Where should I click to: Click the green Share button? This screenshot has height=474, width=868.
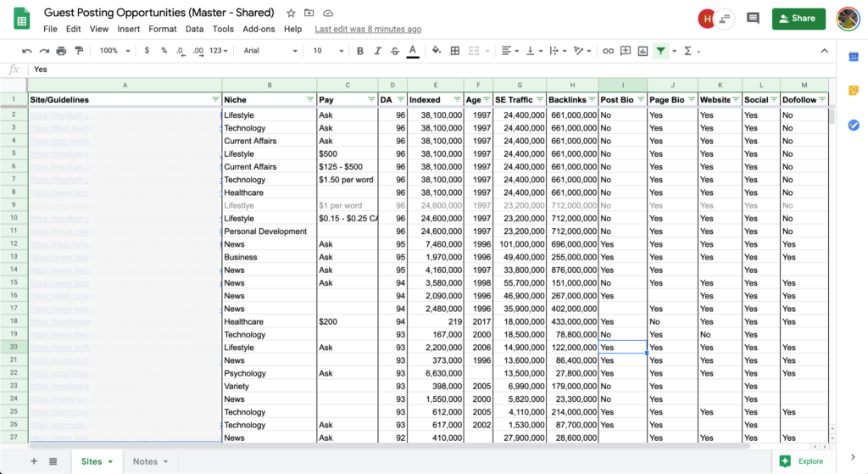pyautogui.click(x=798, y=19)
